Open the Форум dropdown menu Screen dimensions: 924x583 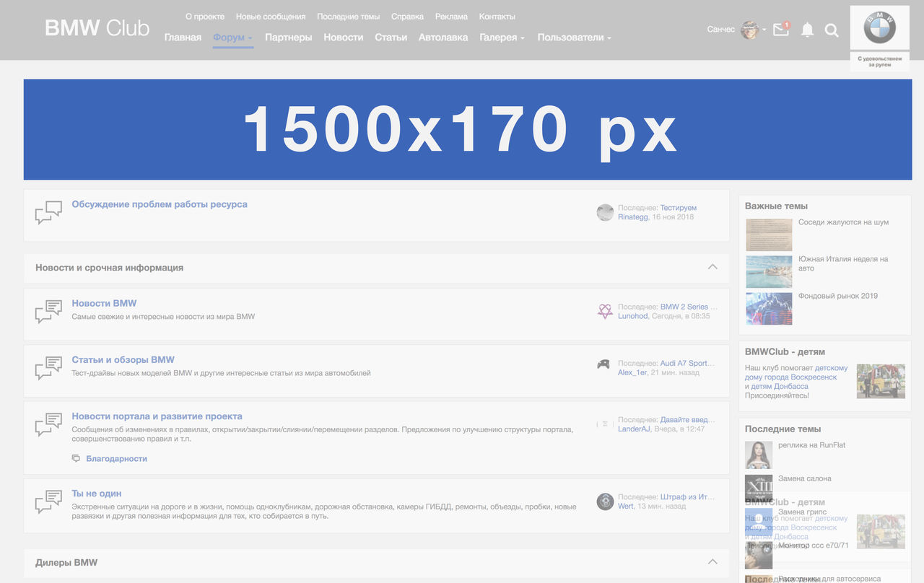[232, 38]
